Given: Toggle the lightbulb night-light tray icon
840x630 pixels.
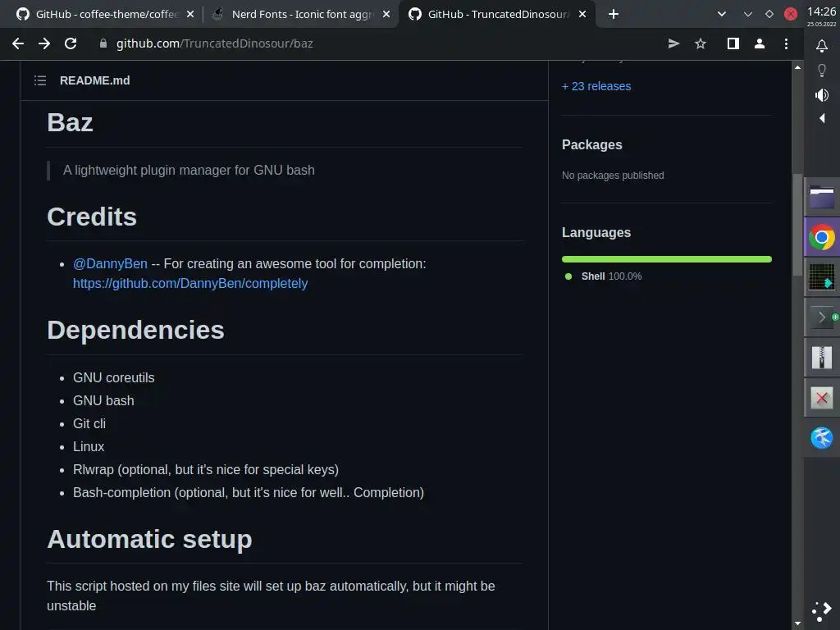Looking at the screenshot, I should coord(822,71).
